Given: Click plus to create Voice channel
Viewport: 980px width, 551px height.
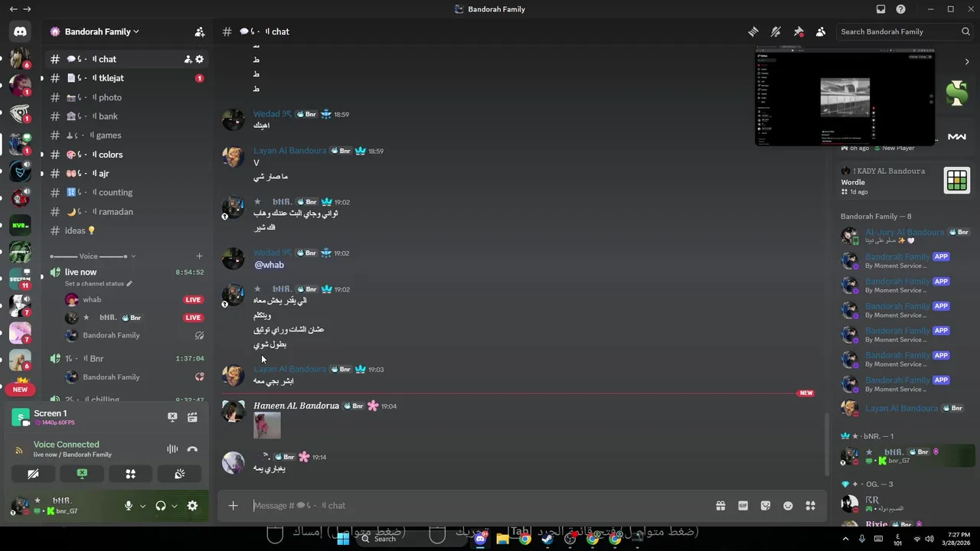Looking at the screenshot, I should [x=199, y=256].
